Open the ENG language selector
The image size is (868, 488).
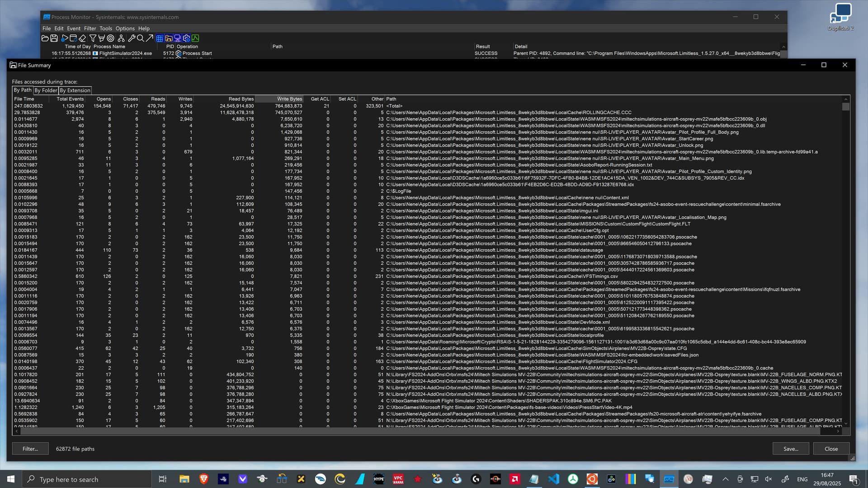tap(802, 479)
